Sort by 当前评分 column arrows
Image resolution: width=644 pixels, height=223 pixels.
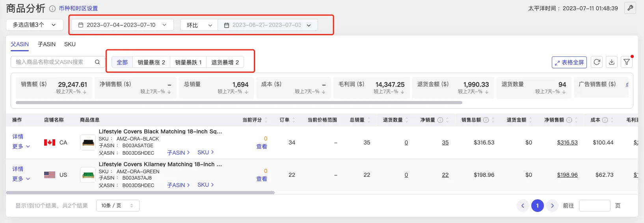[x=266, y=120]
